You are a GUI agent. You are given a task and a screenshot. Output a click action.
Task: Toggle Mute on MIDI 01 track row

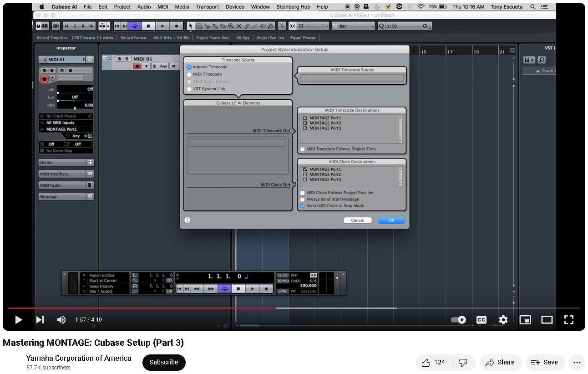coord(119,59)
